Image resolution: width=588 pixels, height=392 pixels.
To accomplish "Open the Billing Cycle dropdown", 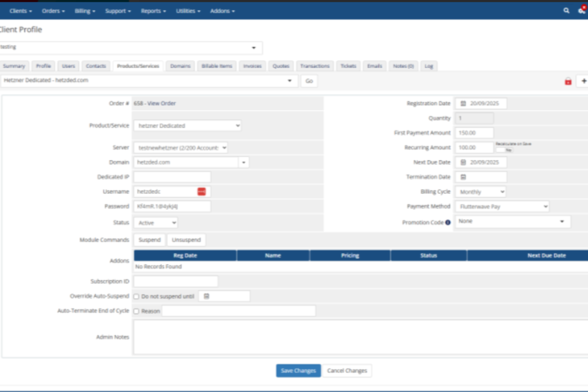I will [480, 192].
